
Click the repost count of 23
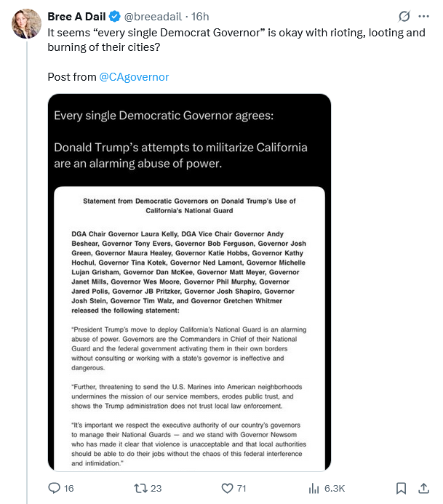tap(156, 488)
